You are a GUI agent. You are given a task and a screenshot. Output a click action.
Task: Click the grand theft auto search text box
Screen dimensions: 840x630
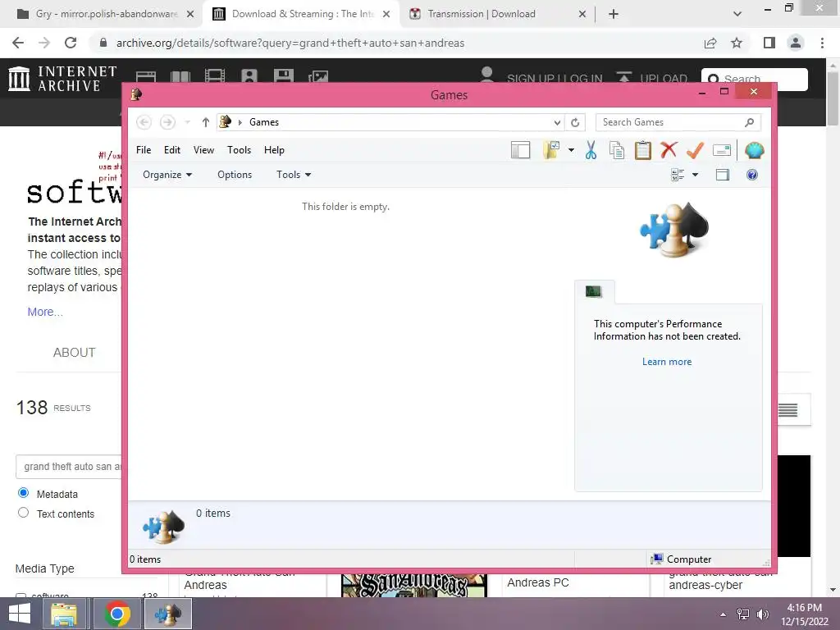[70, 467]
